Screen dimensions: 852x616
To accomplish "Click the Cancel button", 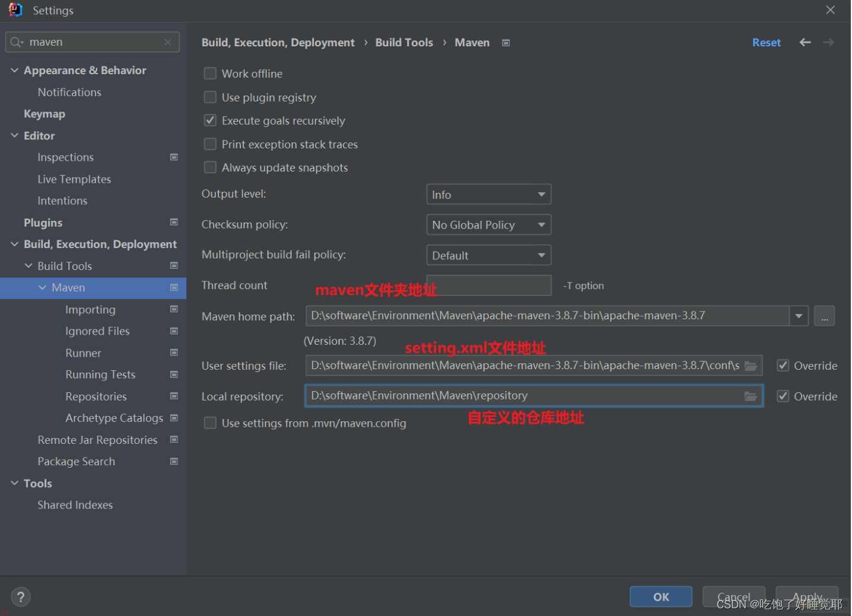I will [734, 597].
